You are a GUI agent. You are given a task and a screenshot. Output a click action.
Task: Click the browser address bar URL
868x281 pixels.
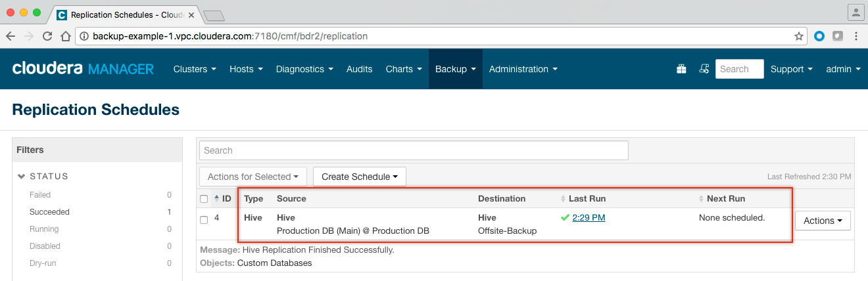[230, 37]
